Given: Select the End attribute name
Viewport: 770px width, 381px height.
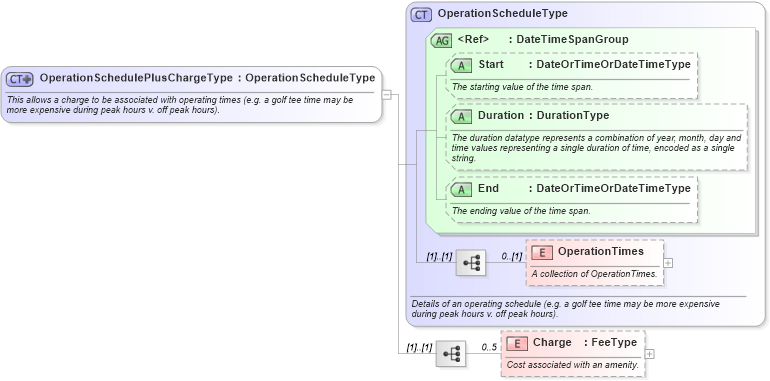Looking at the screenshot, I should 488,188.
